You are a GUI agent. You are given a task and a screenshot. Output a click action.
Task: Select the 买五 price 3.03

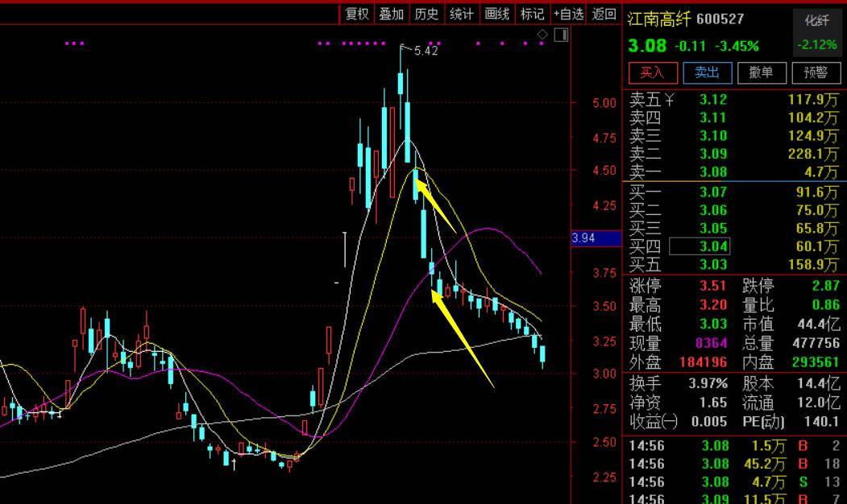point(713,264)
